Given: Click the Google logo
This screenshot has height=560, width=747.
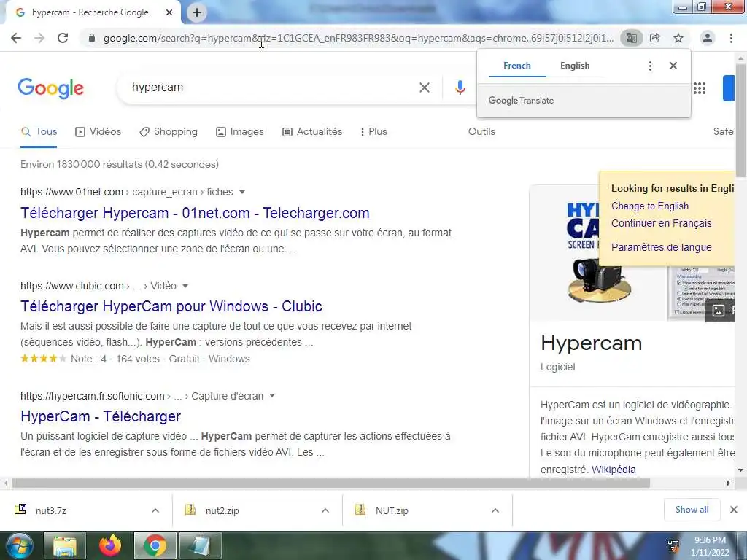Looking at the screenshot, I should [50, 88].
